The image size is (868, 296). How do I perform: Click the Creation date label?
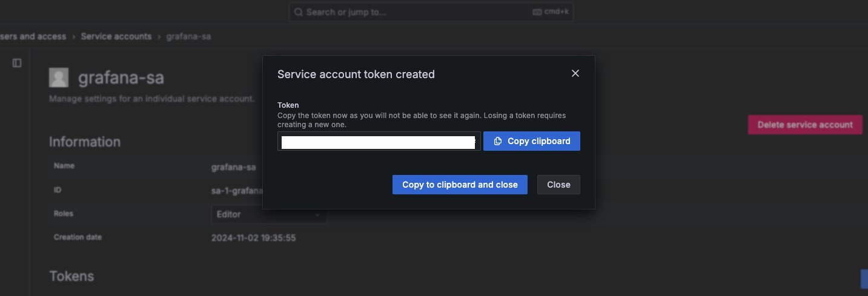click(78, 237)
